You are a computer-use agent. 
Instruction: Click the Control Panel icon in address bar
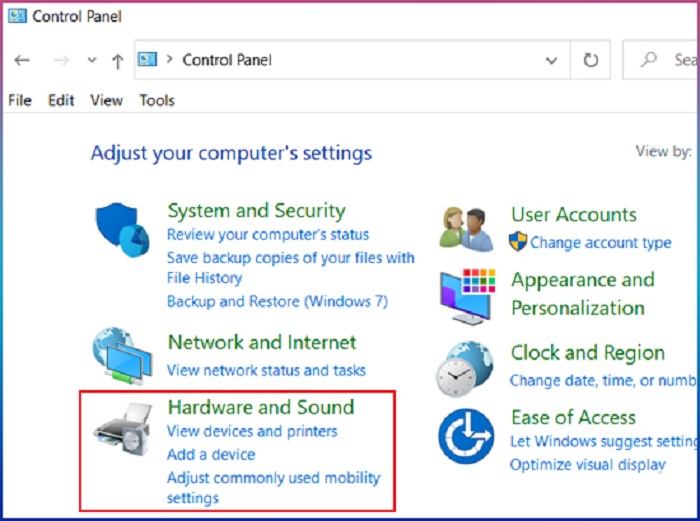point(147,59)
